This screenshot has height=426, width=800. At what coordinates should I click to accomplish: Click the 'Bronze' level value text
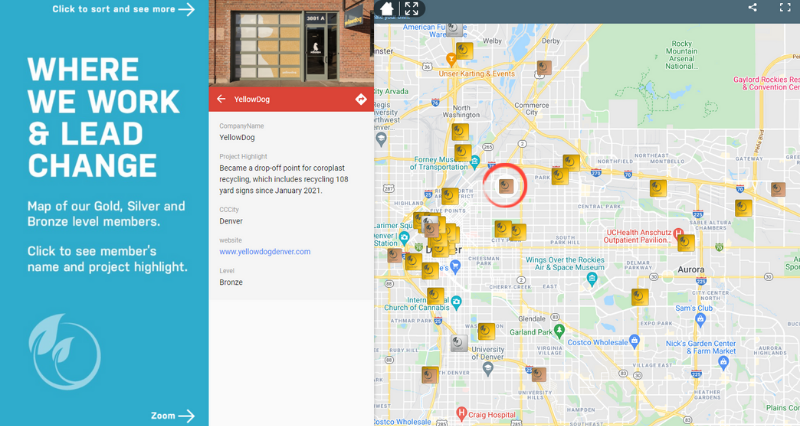(x=231, y=282)
